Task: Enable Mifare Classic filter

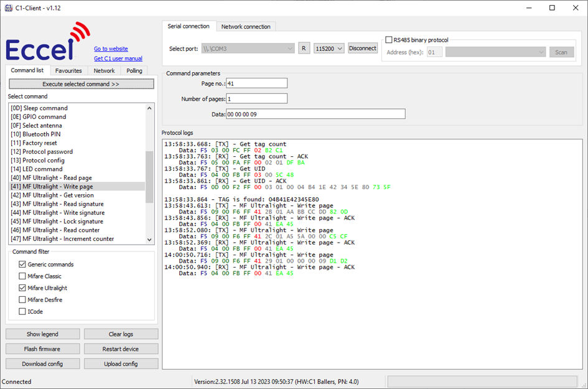Action: click(x=22, y=276)
